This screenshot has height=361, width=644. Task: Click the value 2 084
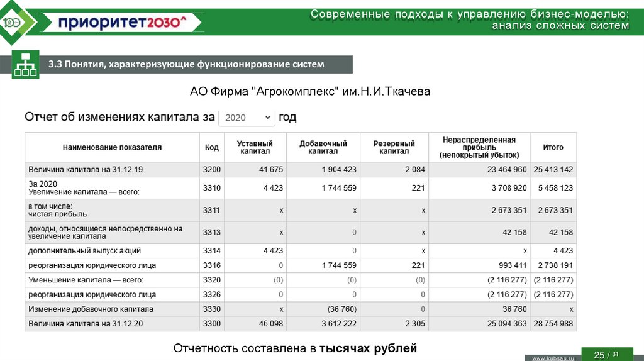(x=415, y=170)
